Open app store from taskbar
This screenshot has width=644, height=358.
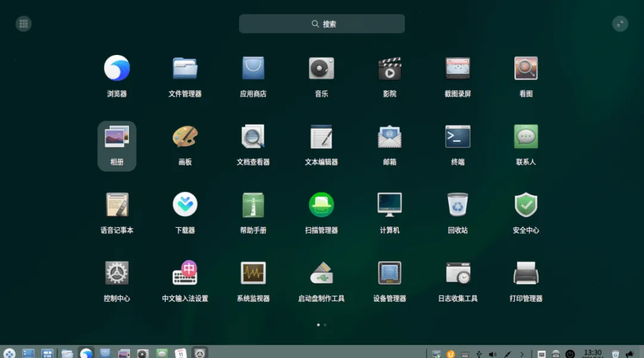tap(105, 353)
